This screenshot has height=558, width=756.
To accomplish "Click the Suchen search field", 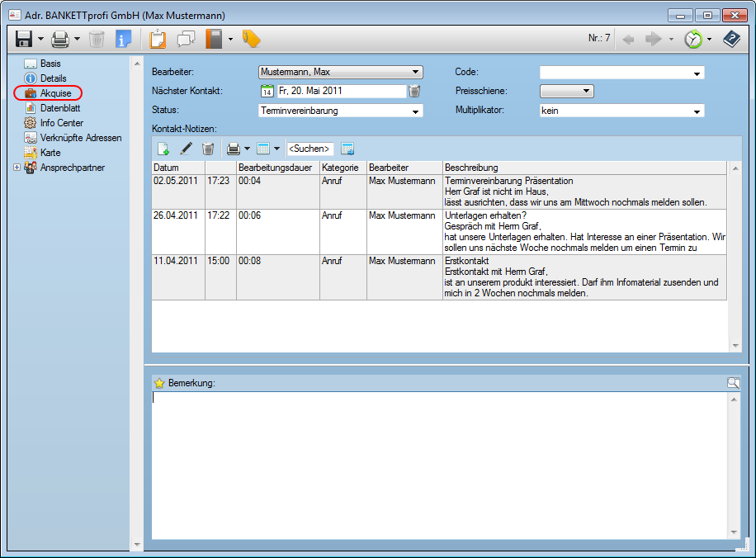I will (x=309, y=149).
